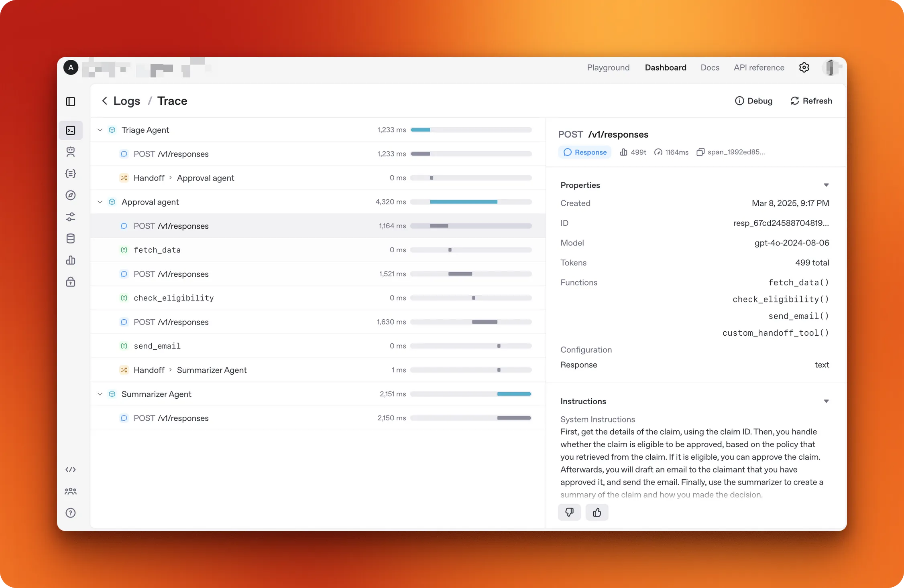The height and width of the screenshot is (588, 904).
Task: Click the Approval agent timeline duration bar
Action: (464, 202)
